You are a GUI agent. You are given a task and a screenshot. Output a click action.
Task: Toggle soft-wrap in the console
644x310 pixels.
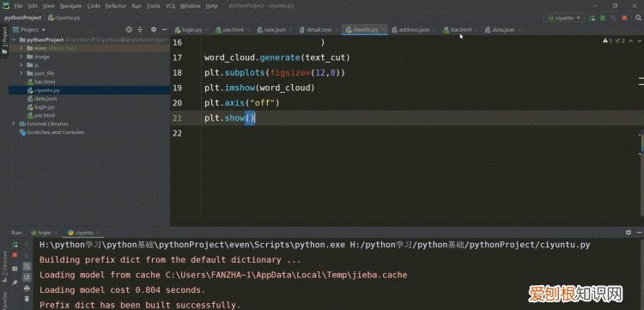click(x=27, y=266)
